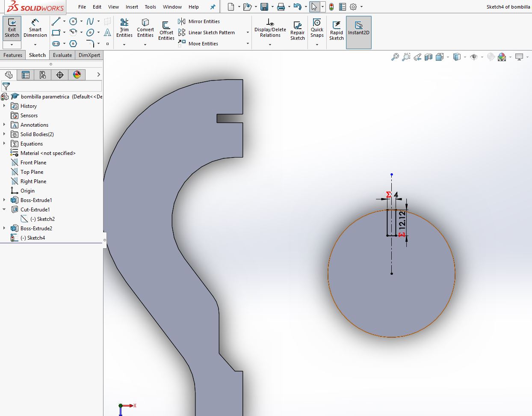Click the Undo icon

(298, 7)
